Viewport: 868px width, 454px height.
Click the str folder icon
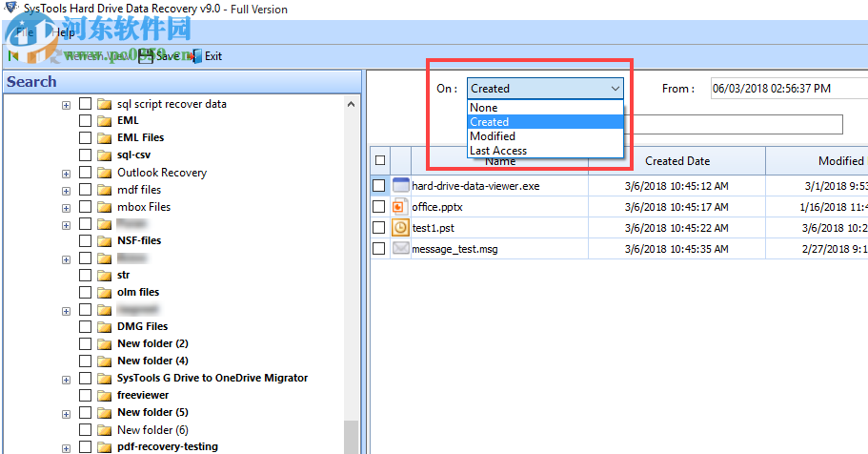(x=104, y=276)
